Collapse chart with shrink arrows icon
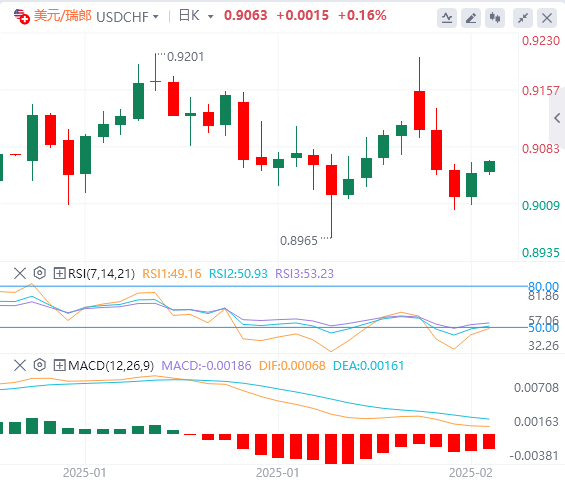 (523, 18)
